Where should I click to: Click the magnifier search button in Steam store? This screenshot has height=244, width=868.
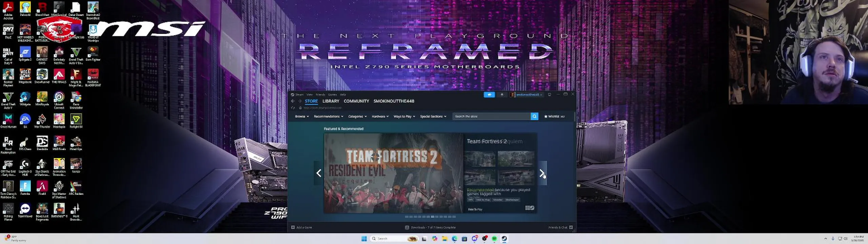(534, 116)
